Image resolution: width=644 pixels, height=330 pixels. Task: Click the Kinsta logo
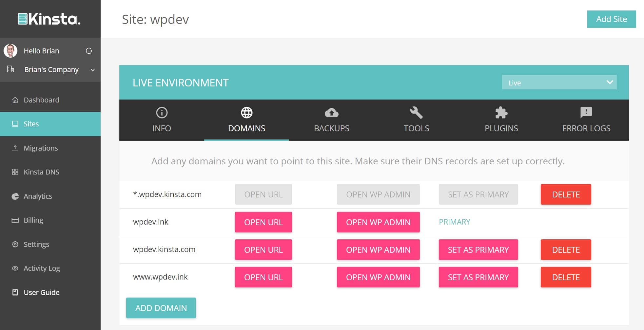[49, 19]
